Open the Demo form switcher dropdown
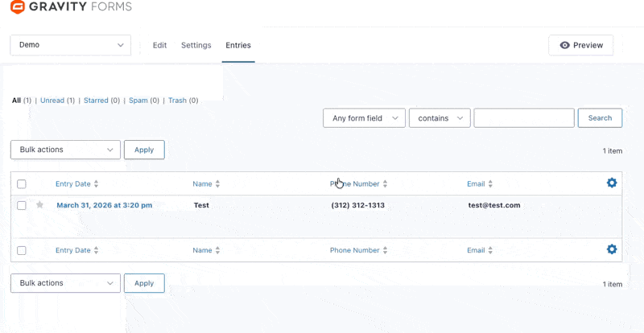 (71, 45)
